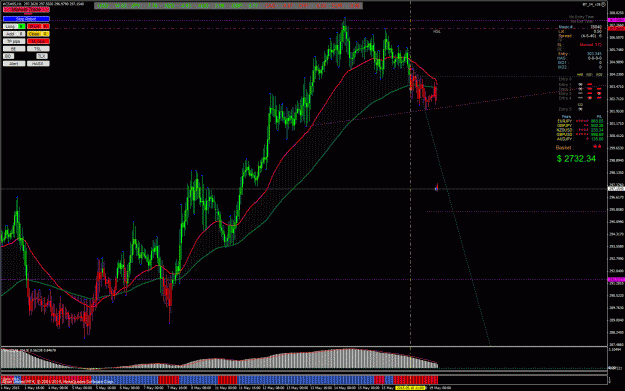625x391 pixels.
Task: Click the Alert button
Action: pos(14,63)
